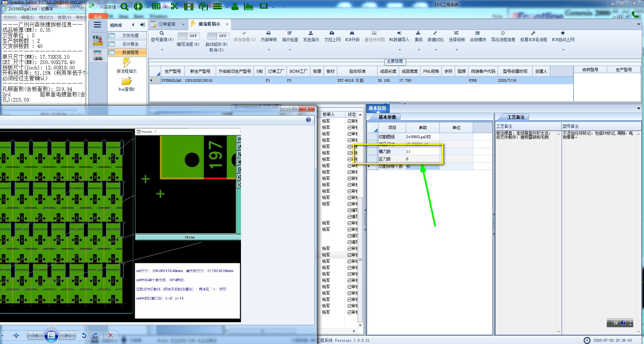Expand dropdown arrow under 集成
644x344 pixels.
tap(419, 50)
